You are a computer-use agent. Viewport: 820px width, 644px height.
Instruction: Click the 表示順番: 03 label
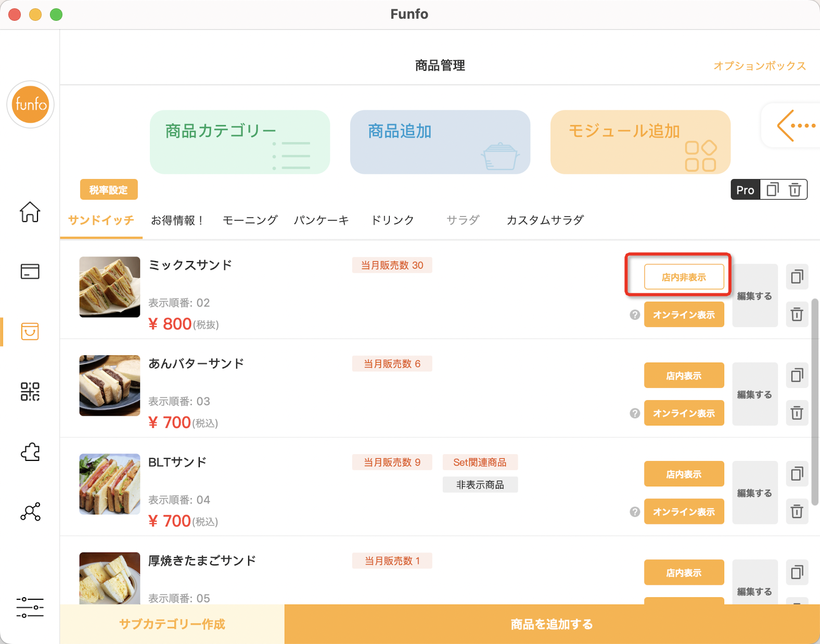point(179,402)
